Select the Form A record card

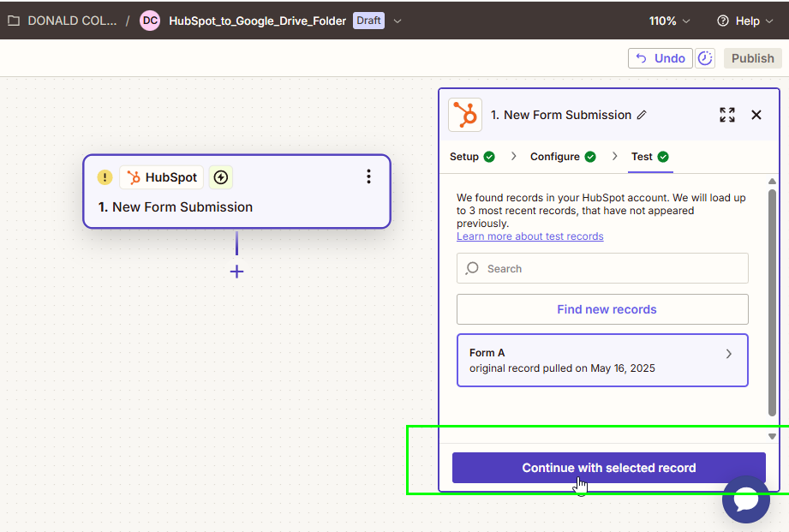tap(602, 361)
